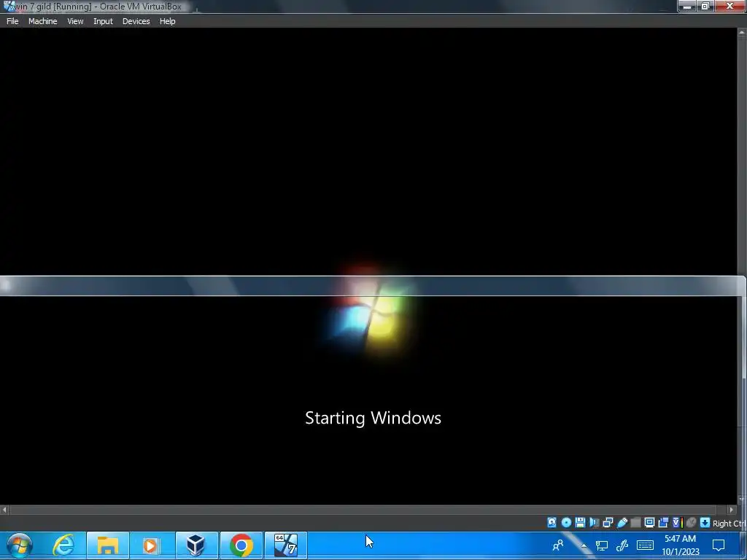Open the File menu in VirtualBox
The image size is (747, 560).
[x=12, y=21]
